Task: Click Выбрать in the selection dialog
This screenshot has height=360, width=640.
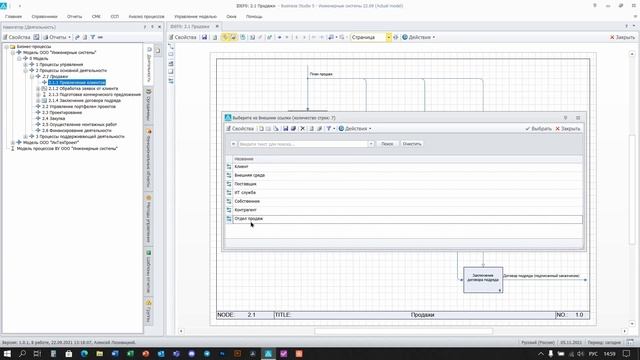Action: (538, 129)
